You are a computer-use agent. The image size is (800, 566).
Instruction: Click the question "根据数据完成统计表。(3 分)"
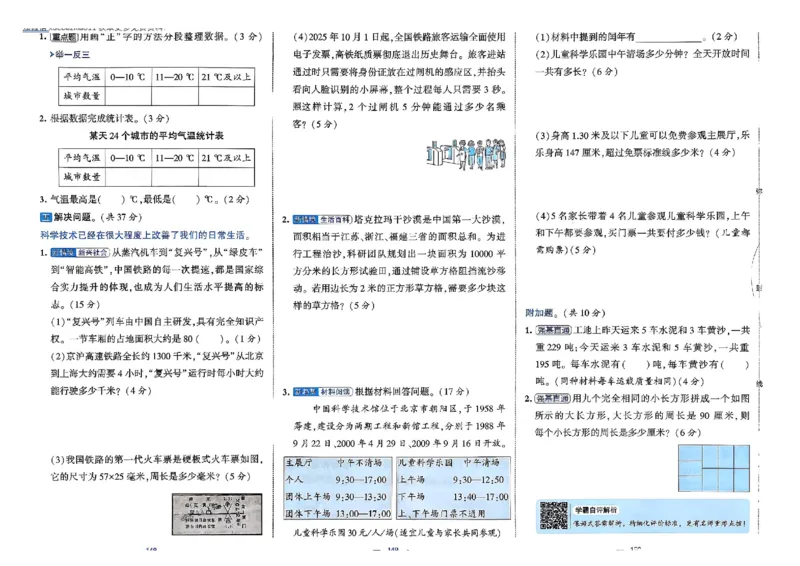(x=110, y=118)
